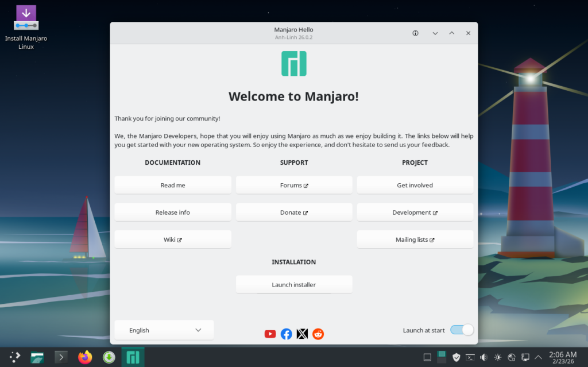The width and height of the screenshot is (588, 367).
Task: Click the Donate link button
Action: [294, 213]
